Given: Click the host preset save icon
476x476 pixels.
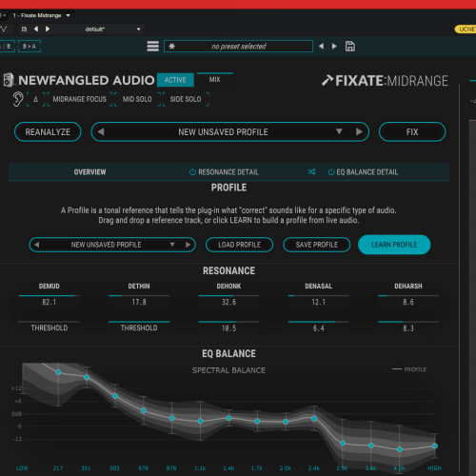Looking at the screenshot, I should coord(24,30).
